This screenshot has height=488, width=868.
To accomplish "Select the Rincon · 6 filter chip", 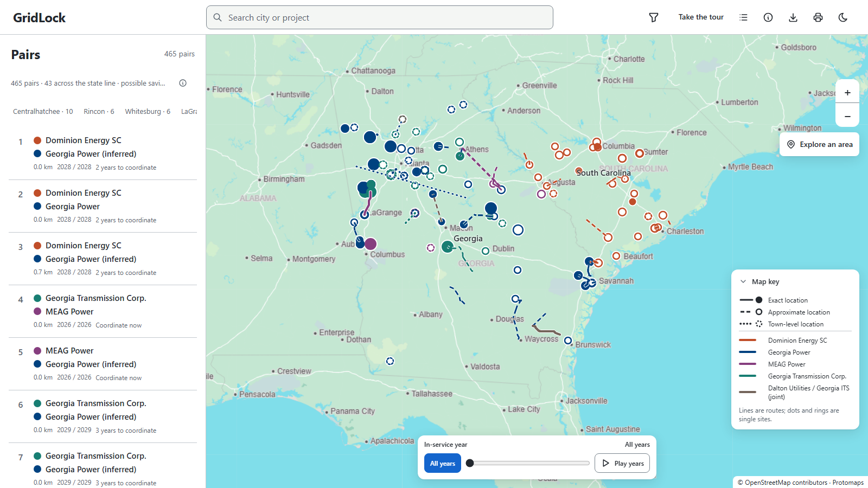I will [x=99, y=111].
